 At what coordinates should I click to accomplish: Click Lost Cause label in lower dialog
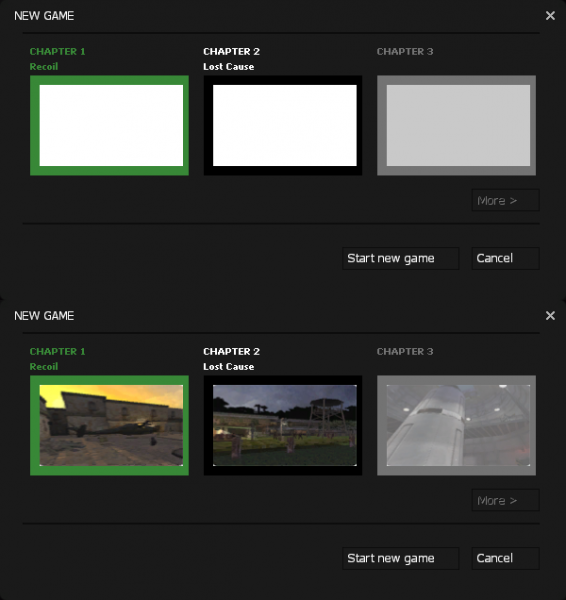pyautogui.click(x=228, y=367)
